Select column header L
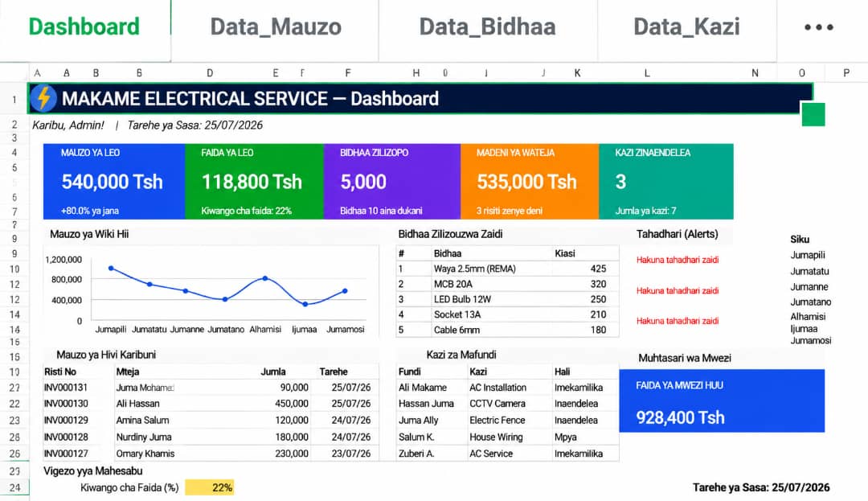Screen dimensions: 868x501 point(646,73)
